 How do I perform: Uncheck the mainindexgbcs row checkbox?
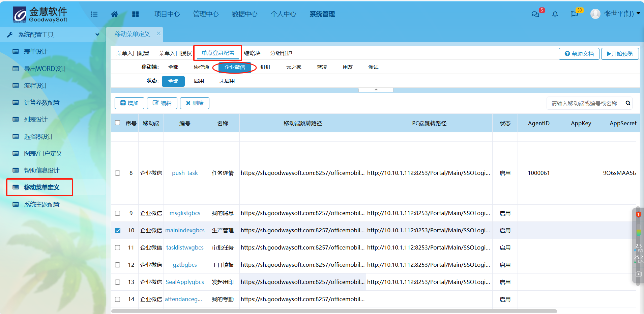point(117,230)
